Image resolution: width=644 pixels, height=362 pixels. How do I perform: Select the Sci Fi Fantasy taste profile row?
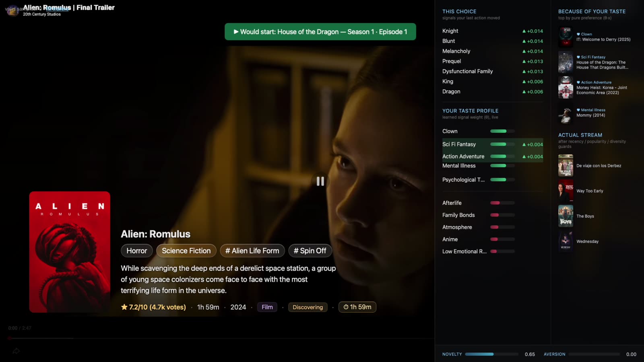point(493,144)
